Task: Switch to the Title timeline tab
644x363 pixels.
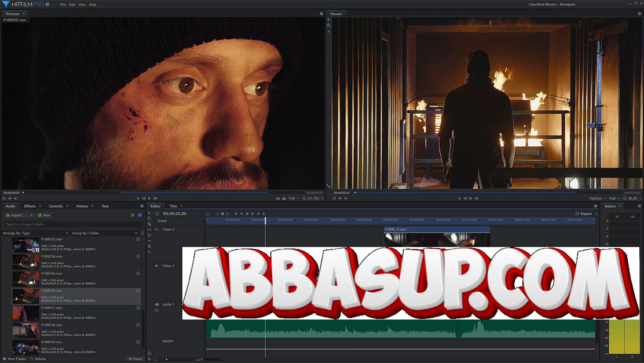Action: tap(173, 206)
